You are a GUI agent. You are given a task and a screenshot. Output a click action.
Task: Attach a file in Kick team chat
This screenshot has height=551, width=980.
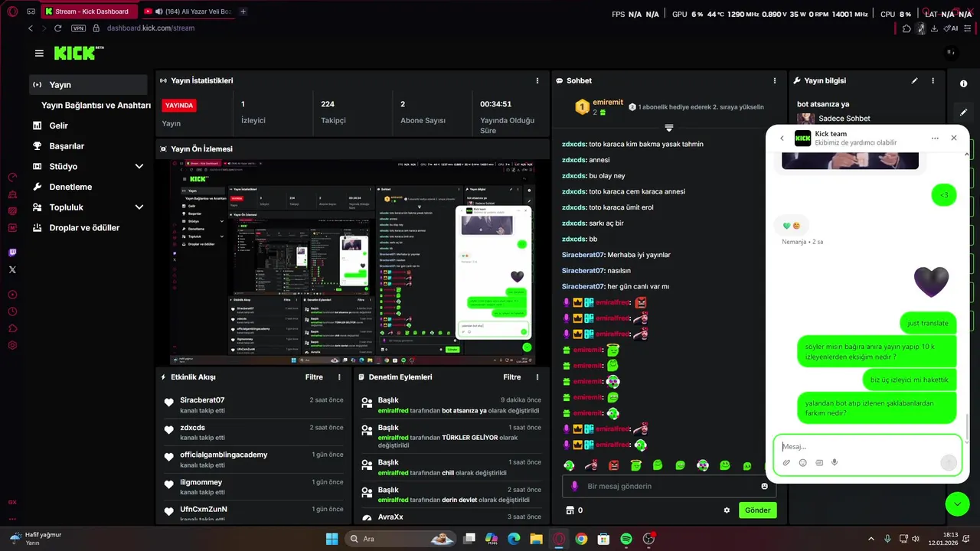pos(786,462)
